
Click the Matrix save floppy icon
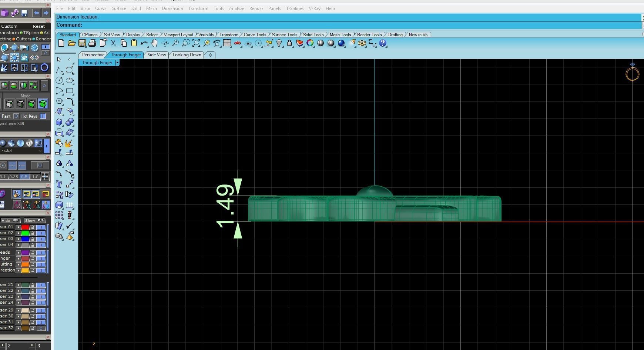pyautogui.click(x=24, y=13)
